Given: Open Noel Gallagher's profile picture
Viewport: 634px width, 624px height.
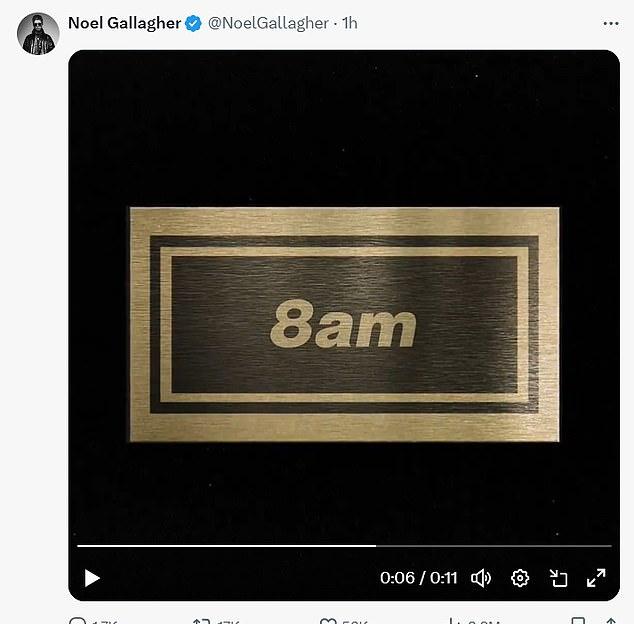Looking at the screenshot, I should [x=38, y=34].
